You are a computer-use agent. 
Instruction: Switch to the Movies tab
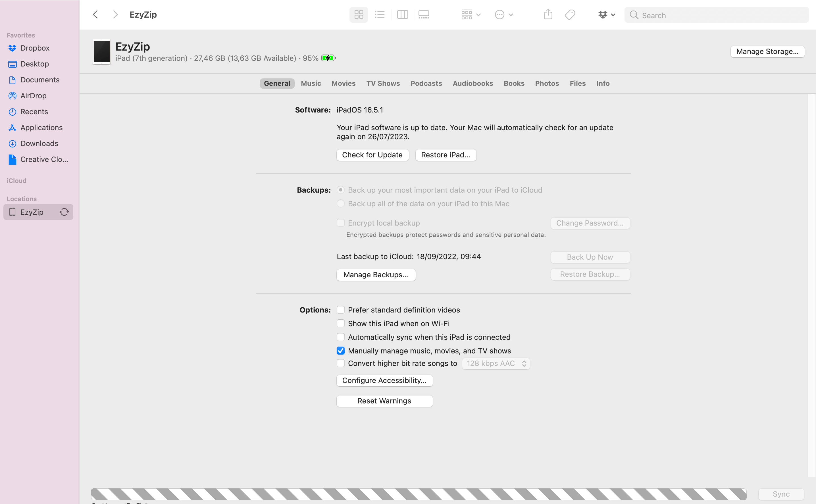coord(343,83)
